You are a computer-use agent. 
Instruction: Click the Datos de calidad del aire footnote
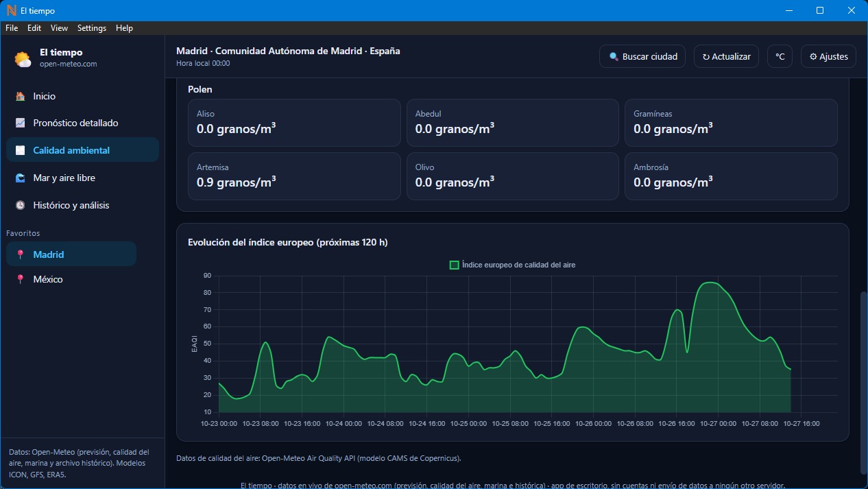click(319, 458)
